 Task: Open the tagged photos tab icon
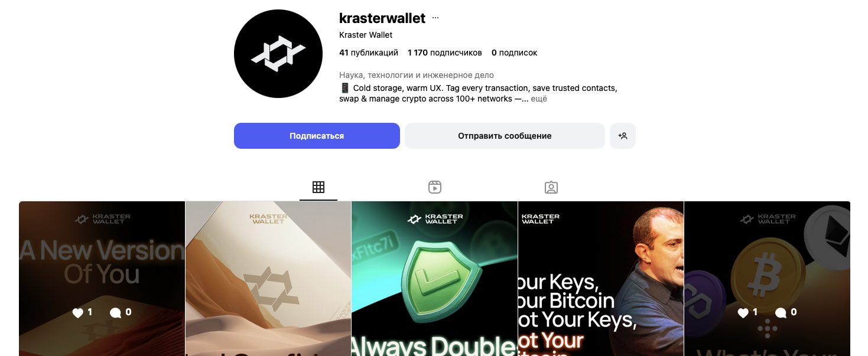(551, 187)
